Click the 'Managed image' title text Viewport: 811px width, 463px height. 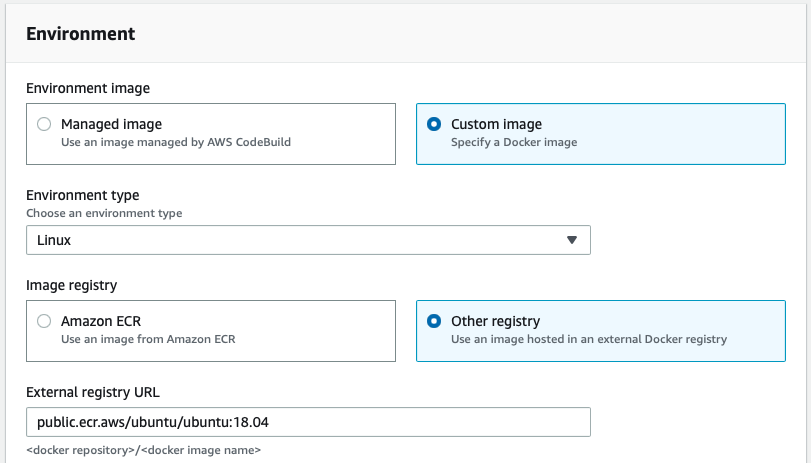(111, 124)
